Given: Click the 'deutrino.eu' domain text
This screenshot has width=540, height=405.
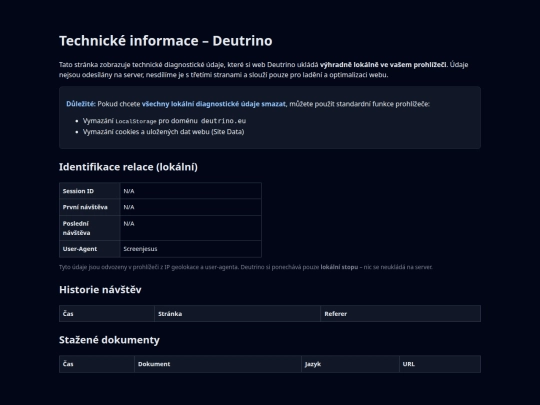Looking at the screenshot, I should pos(223,121).
